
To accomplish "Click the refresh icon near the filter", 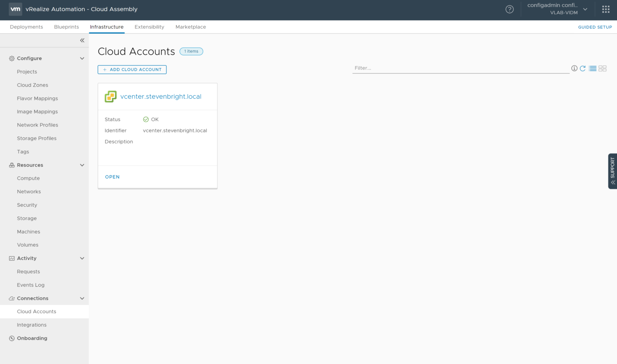I will (x=582, y=68).
